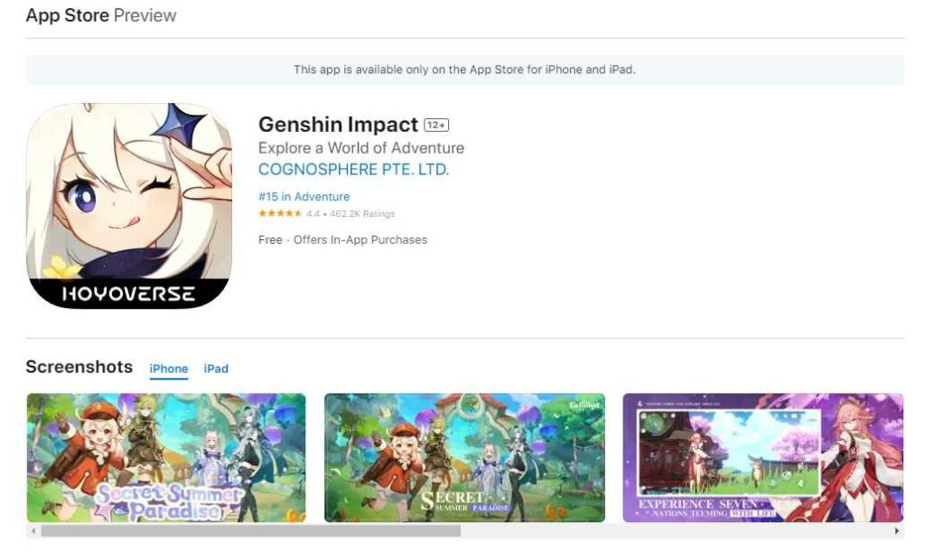Click the availability notice banner

(x=465, y=70)
